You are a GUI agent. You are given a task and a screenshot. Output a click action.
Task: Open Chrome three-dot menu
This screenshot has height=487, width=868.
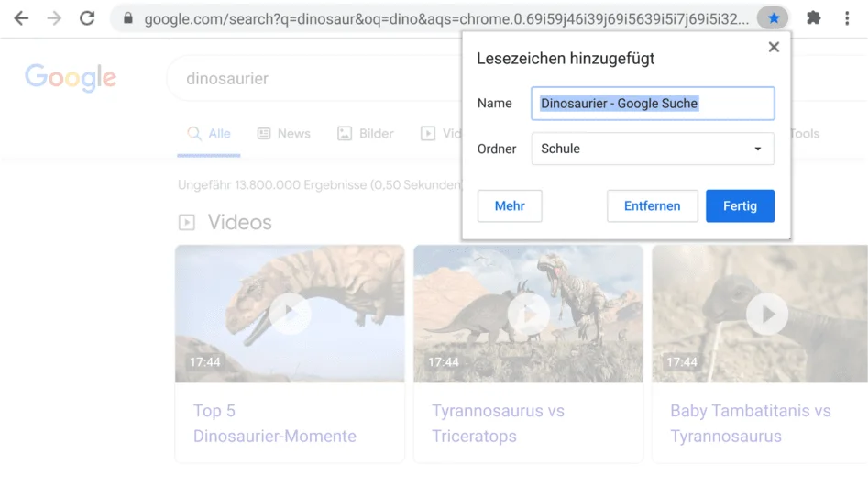coord(847,18)
